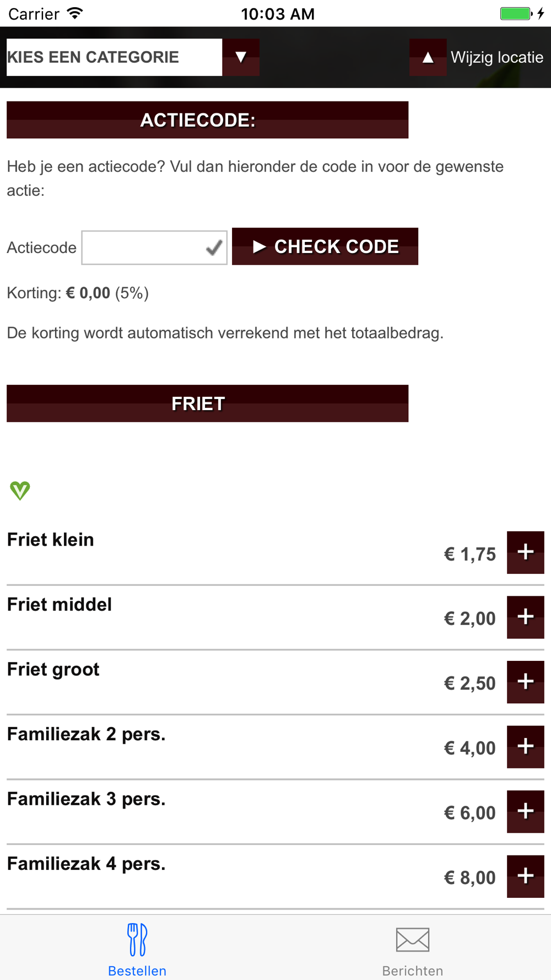Add Friet middel with plus icon
The height and width of the screenshot is (980, 551).
click(x=526, y=617)
